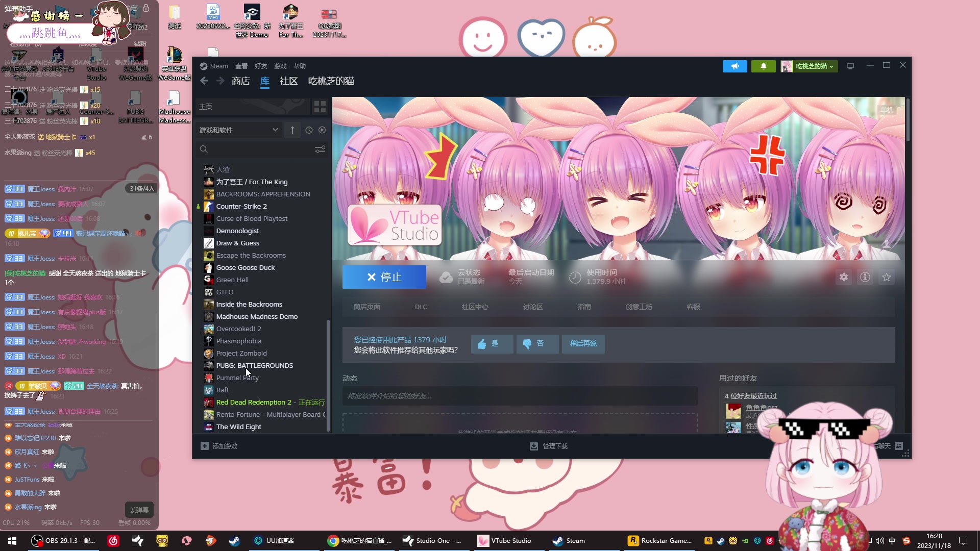Open the 客服 link
980x551 pixels.
point(694,307)
